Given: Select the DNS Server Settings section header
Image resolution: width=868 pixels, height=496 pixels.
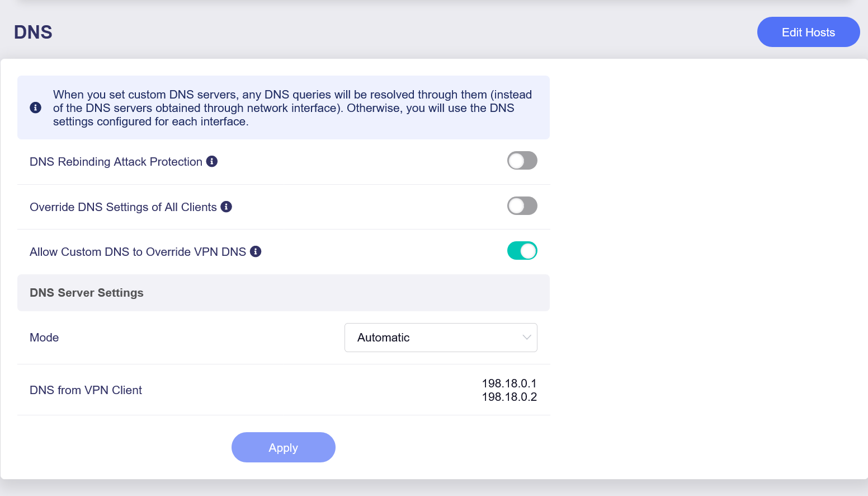Looking at the screenshot, I should (x=87, y=293).
